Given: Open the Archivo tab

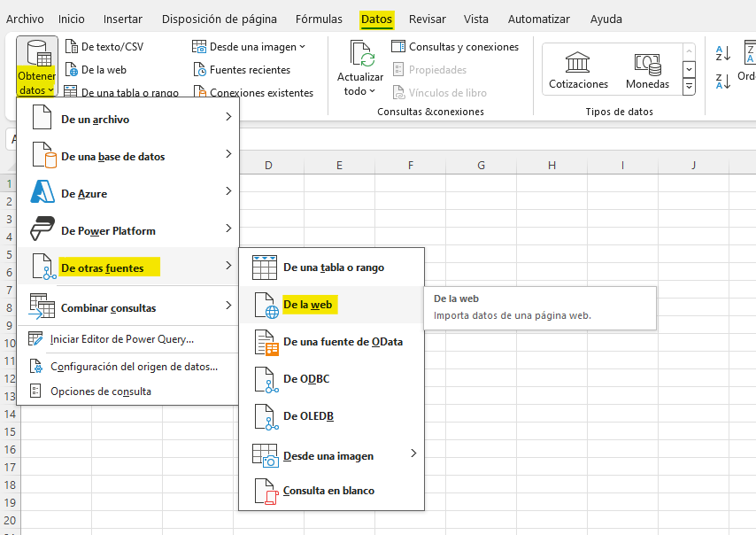Looking at the screenshot, I should point(25,19).
